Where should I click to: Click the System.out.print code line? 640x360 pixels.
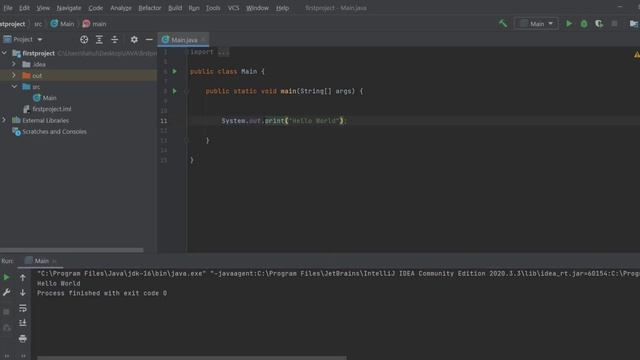[284, 121]
